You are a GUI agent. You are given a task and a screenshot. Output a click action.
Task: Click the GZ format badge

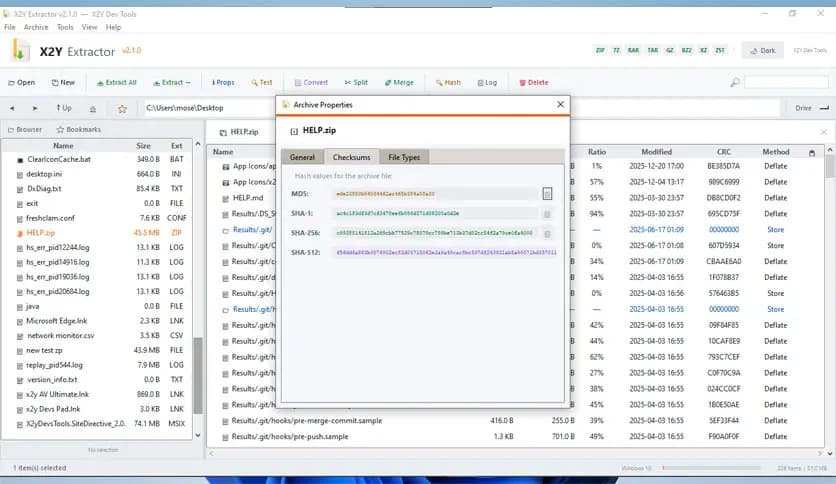point(670,50)
